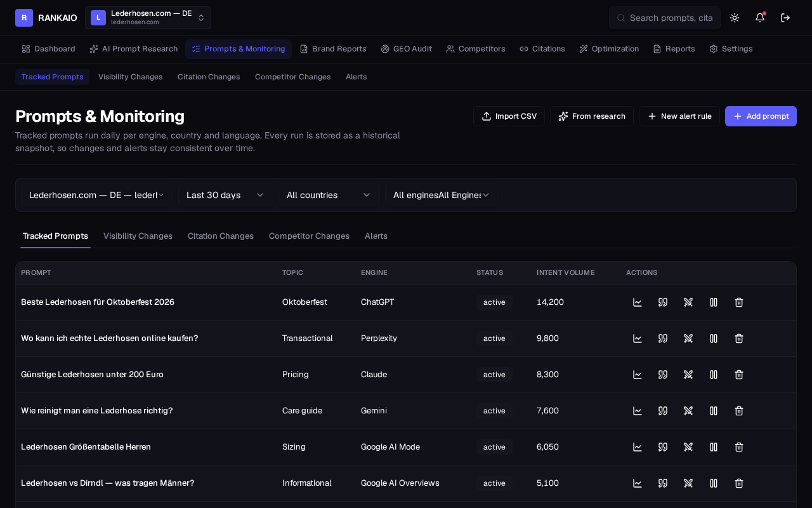Open competitors icon for Günstige Lederhosen prompt
Image resolution: width=812 pixels, height=508 pixels.
click(x=688, y=375)
